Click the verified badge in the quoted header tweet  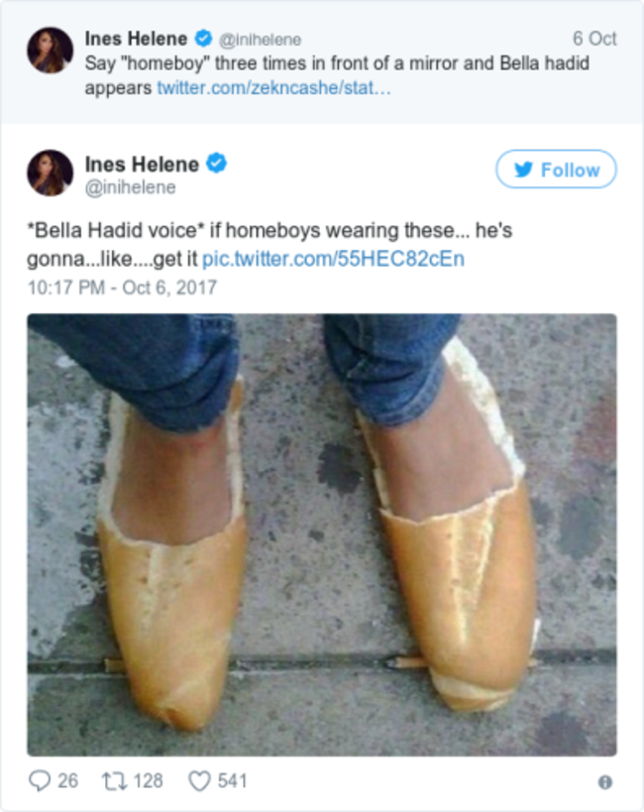point(203,38)
